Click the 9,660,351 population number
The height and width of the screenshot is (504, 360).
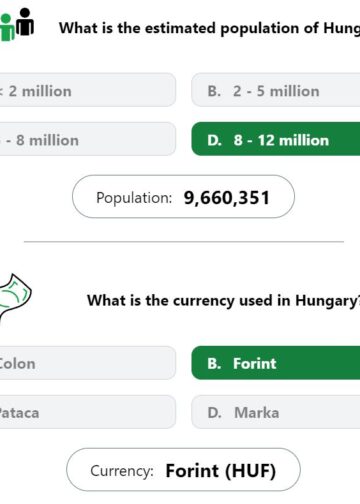227,198
